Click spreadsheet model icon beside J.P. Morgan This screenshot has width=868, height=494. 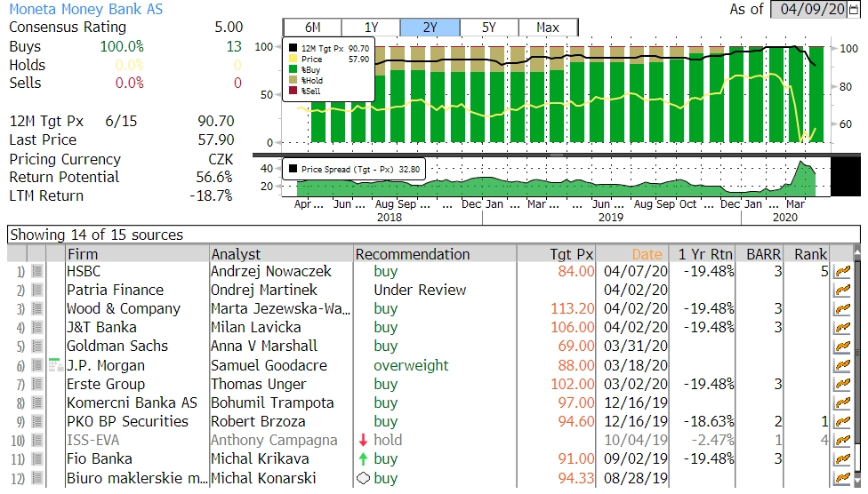55,365
